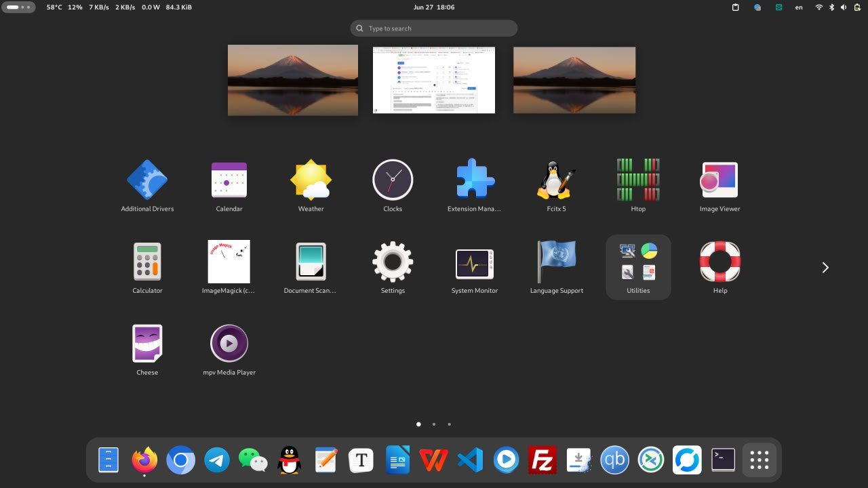Screen dimensions: 868x488
Task: Open the volume speaker tray icon
Action: click(x=844, y=7)
